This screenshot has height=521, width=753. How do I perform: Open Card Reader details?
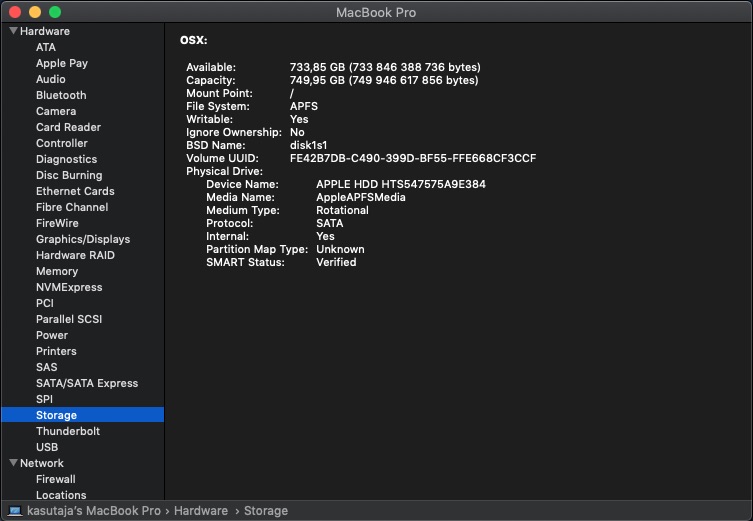68,127
